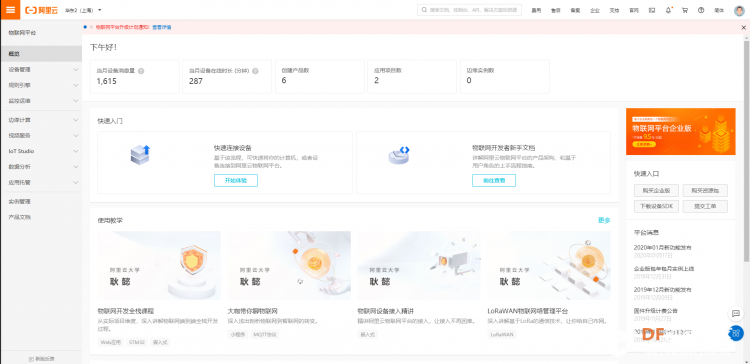This screenshot has height=364, width=750.
Task: Open 查看详情 link in notice banner
Action: tap(162, 27)
